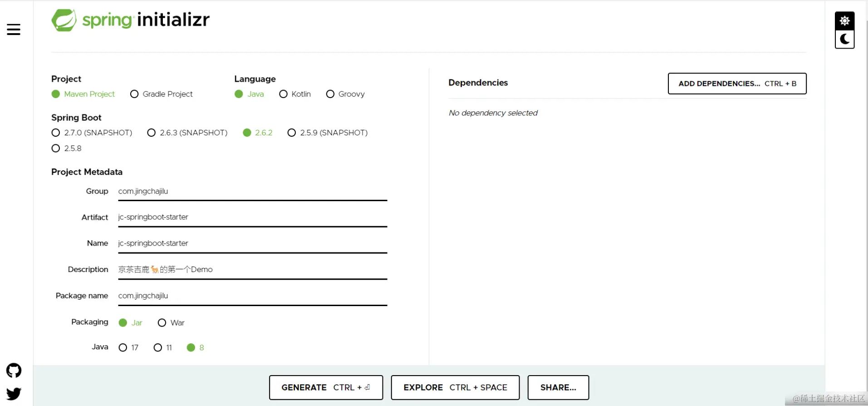The image size is (868, 406).
Task: Click the Package name input field
Action: 252,296
